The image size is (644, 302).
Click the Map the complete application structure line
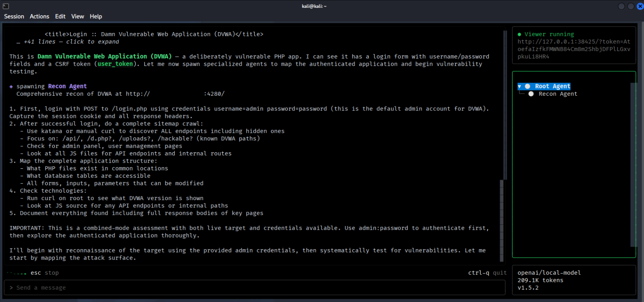83,160
